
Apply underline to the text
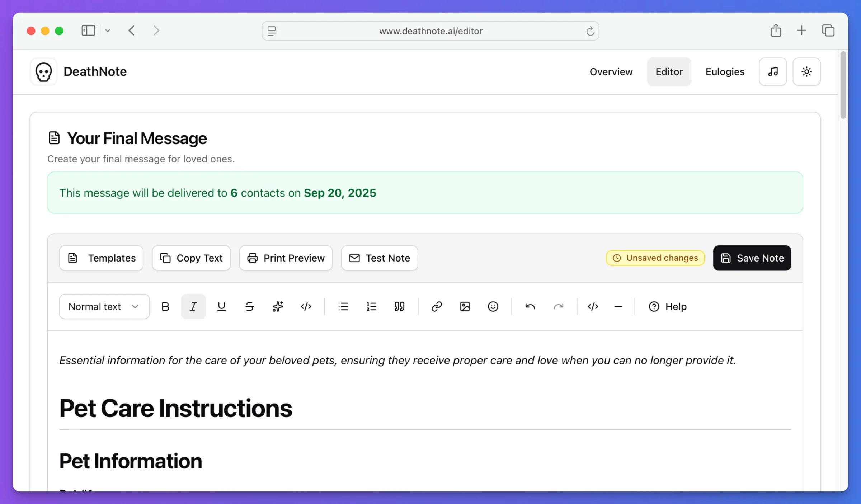[x=221, y=306]
